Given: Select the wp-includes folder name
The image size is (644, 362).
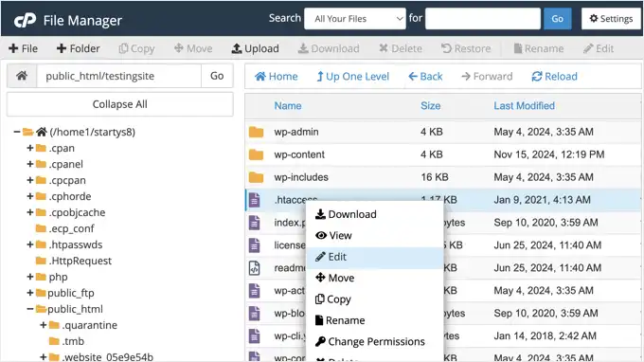Looking at the screenshot, I should click(x=301, y=177).
